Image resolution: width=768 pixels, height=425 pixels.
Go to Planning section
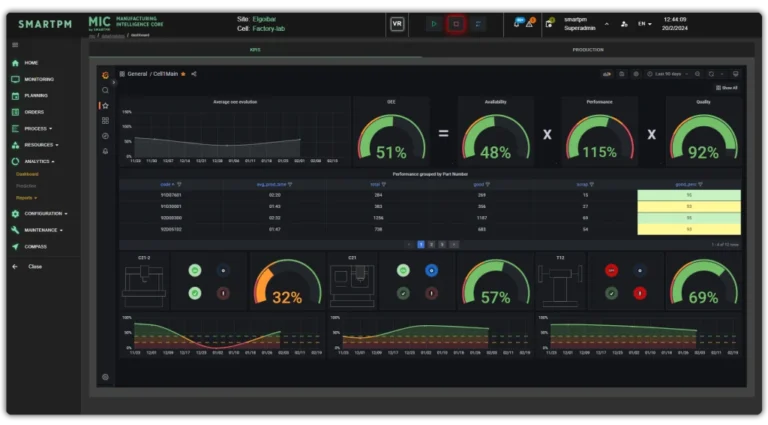[x=29, y=95]
